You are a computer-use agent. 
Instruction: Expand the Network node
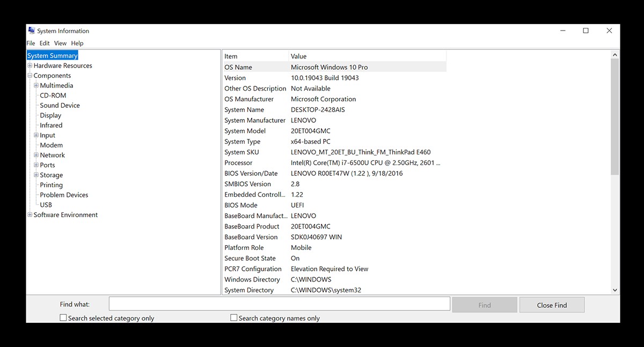tap(36, 155)
